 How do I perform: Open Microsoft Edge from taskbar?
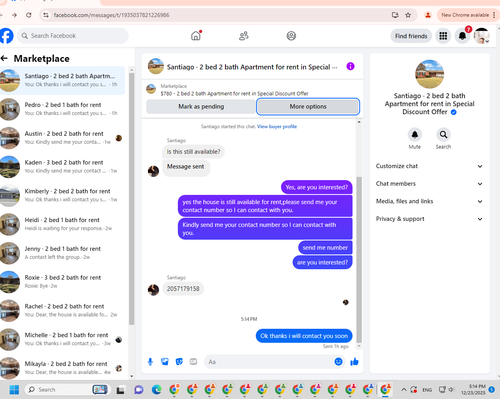156,389
